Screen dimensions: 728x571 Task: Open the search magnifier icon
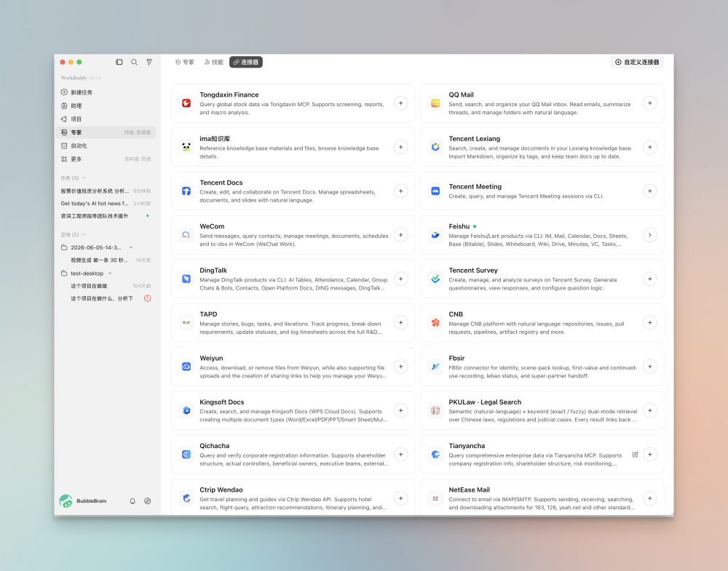point(134,62)
